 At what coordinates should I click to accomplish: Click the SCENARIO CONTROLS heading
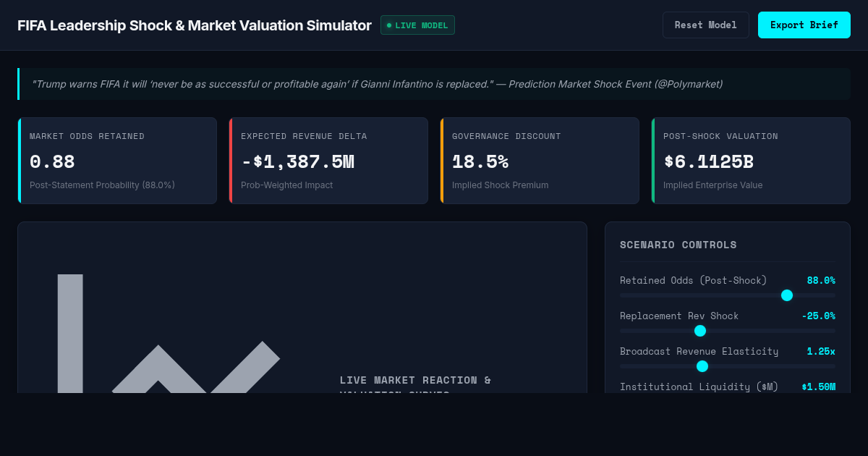678,245
